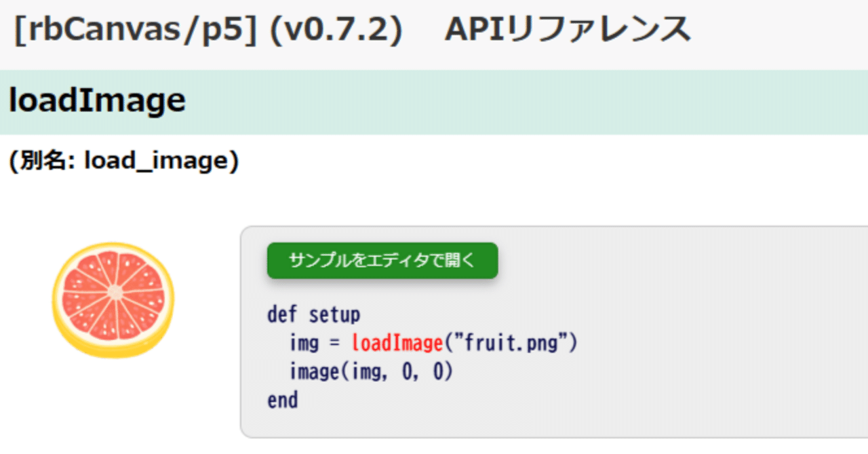The width and height of the screenshot is (868, 454).
Task: Click the '0, 0' coordinates in code
Action: click(426, 372)
